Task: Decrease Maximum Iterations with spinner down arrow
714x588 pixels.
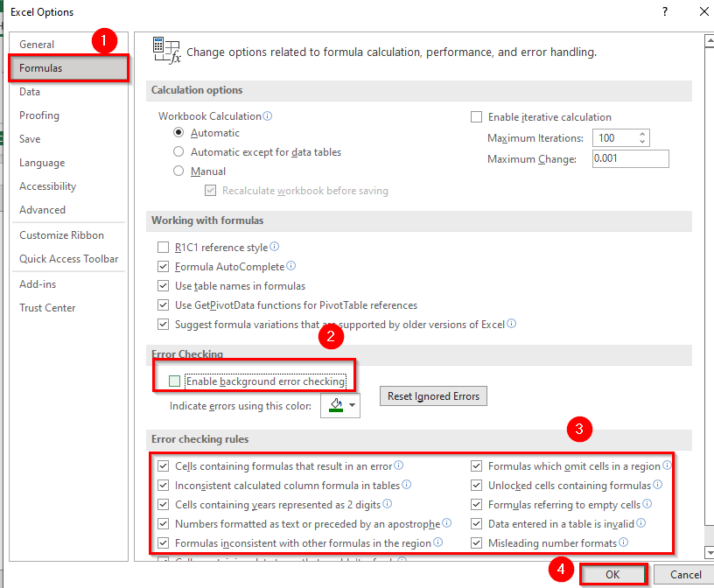Action: pyautogui.click(x=642, y=142)
